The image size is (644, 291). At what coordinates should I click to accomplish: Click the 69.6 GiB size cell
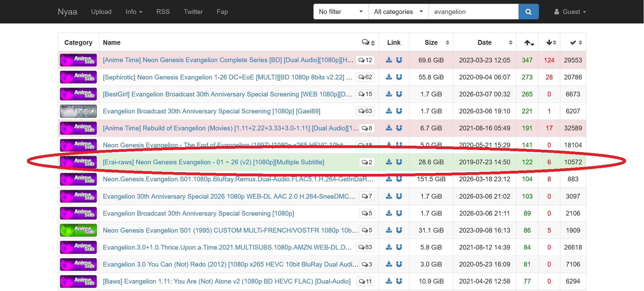click(x=431, y=60)
